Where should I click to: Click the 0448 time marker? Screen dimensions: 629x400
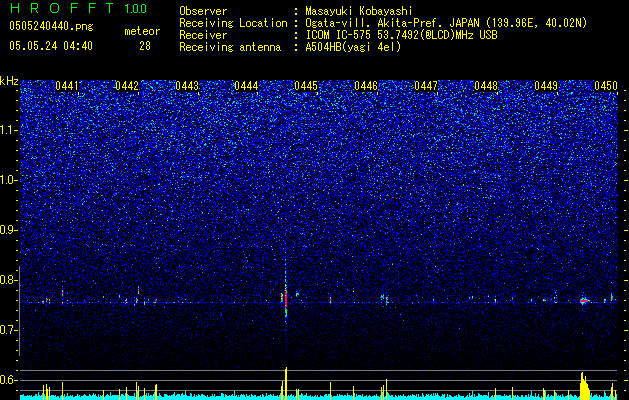pos(486,86)
